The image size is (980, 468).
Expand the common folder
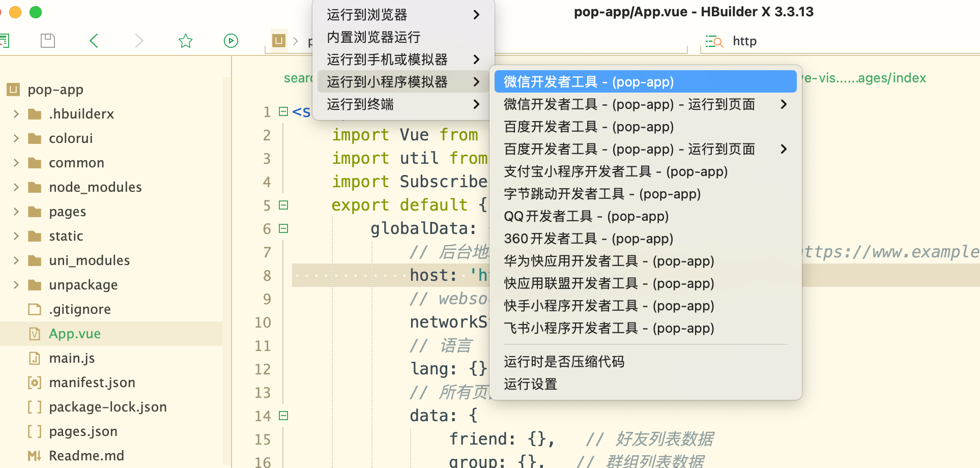[x=16, y=162]
